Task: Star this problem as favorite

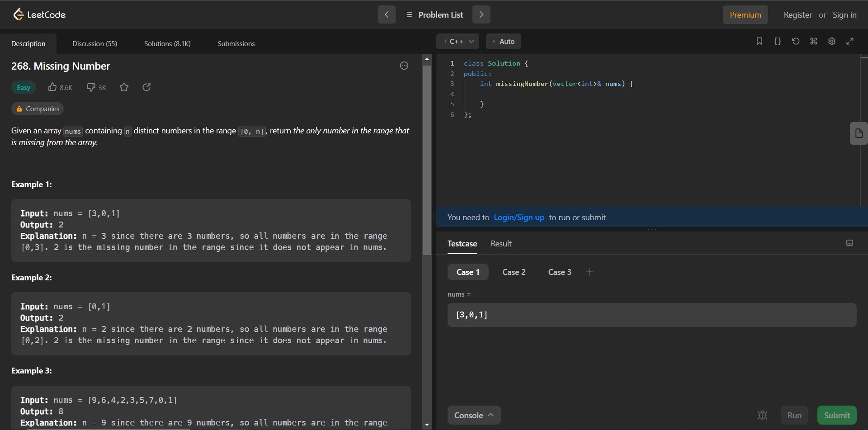Action: pos(124,87)
